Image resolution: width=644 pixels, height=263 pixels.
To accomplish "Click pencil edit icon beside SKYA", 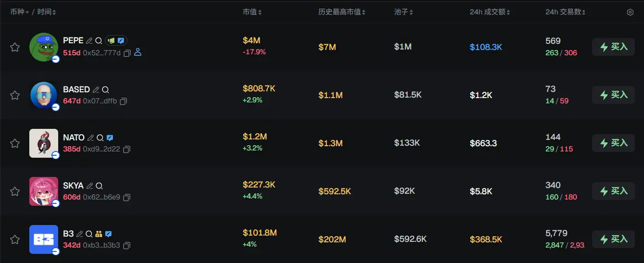I will (x=89, y=186).
